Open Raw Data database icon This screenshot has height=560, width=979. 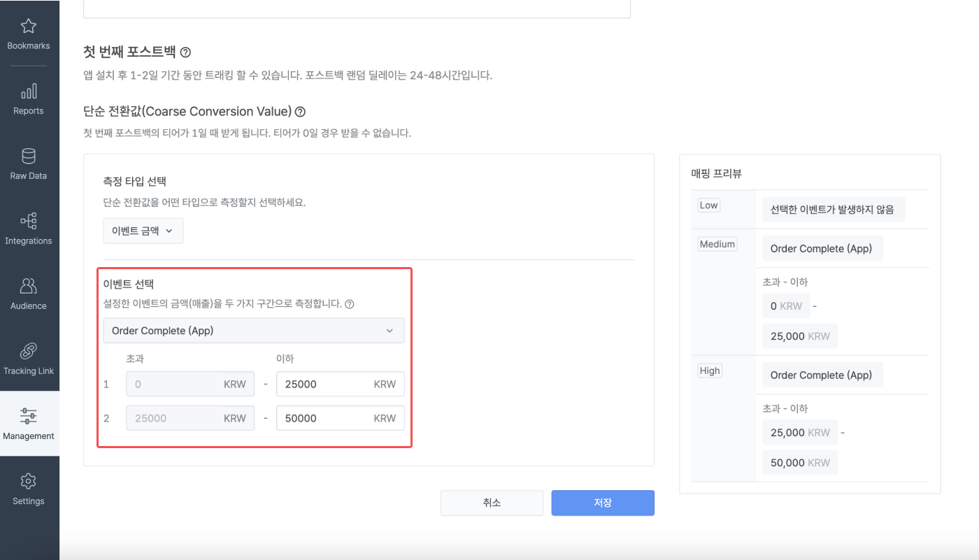pyautogui.click(x=29, y=156)
